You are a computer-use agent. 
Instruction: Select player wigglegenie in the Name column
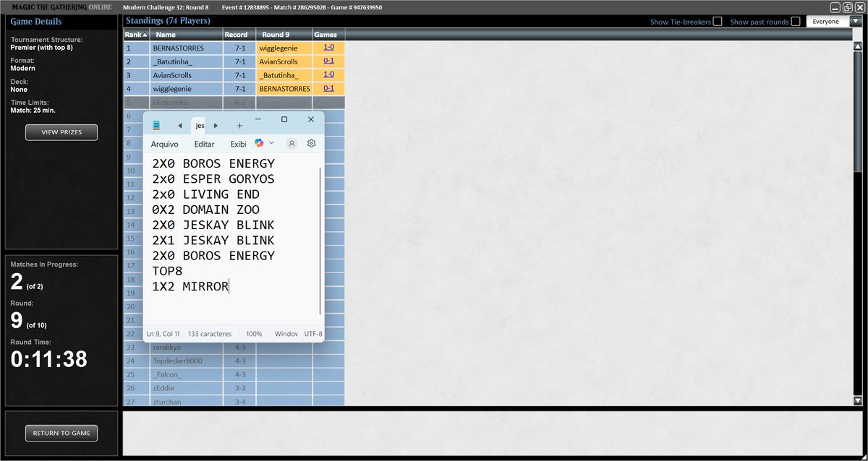pos(187,89)
